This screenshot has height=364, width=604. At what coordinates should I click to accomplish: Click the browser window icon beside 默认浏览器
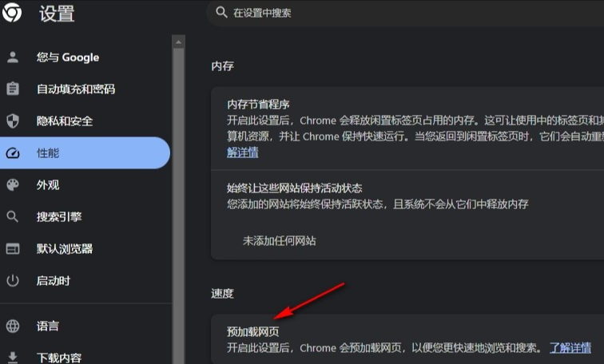point(13,248)
